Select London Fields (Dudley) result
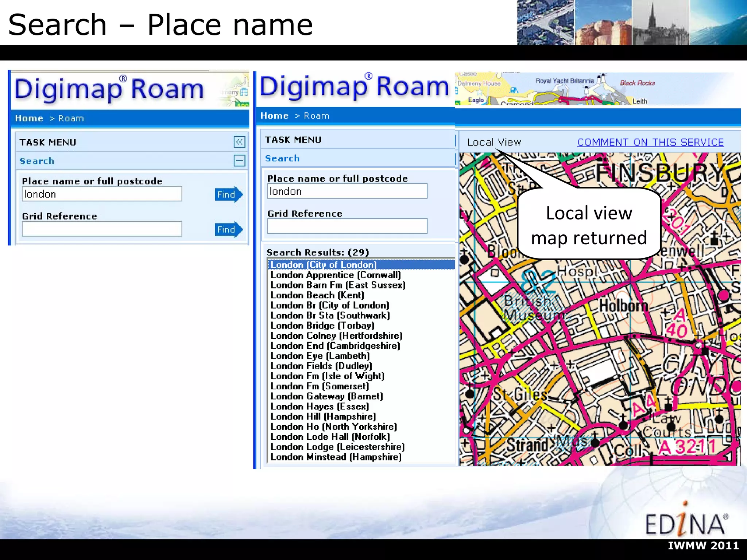The height and width of the screenshot is (560, 747). pyautogui.click(x=321, y=366)
